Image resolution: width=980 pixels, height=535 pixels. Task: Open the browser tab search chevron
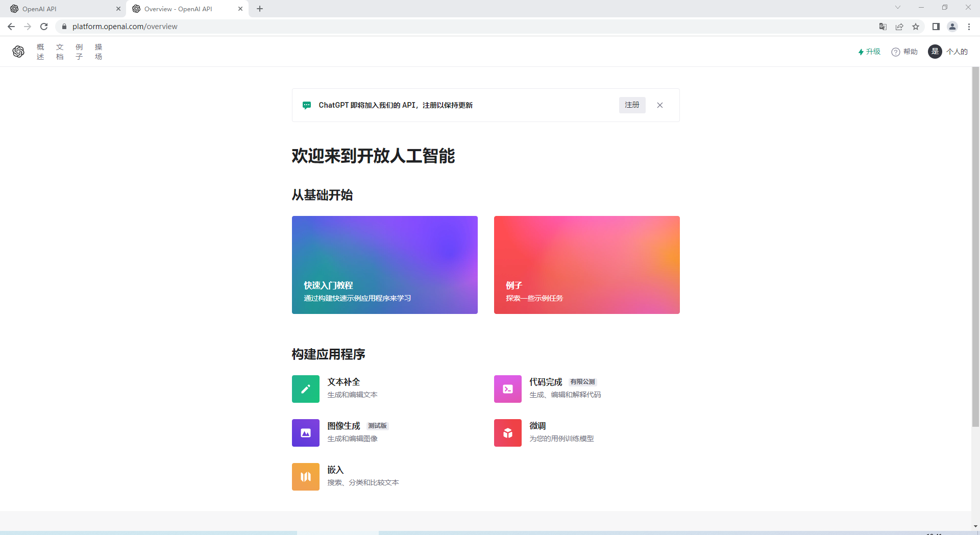point(897,7)
